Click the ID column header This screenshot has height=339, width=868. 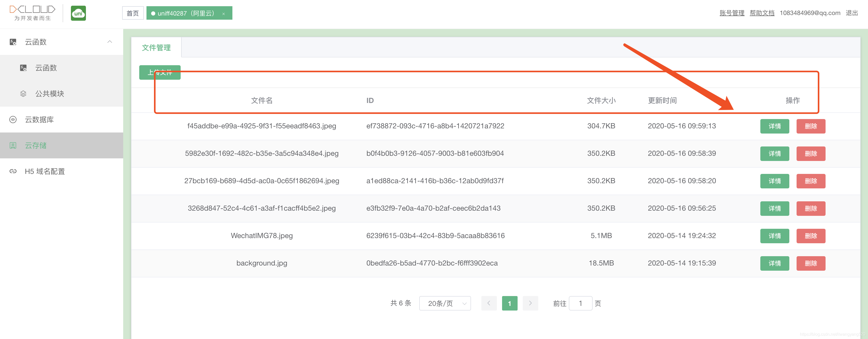point(370,100)
